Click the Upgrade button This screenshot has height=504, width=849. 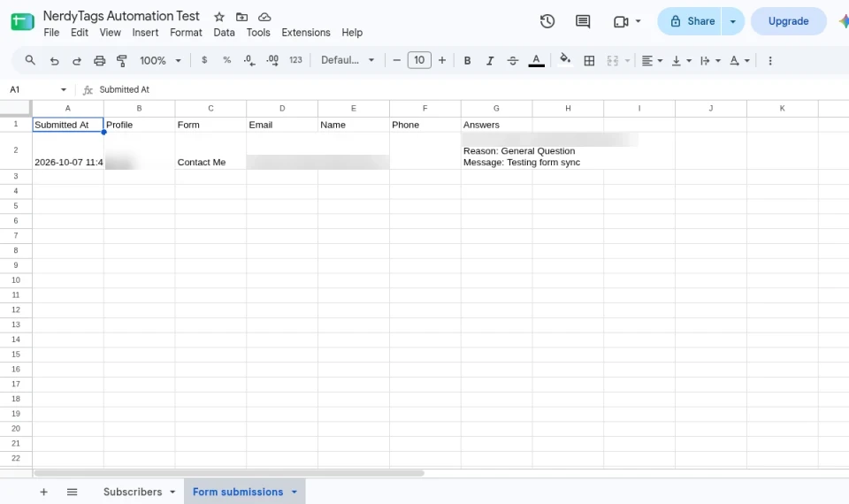(788, 21)
